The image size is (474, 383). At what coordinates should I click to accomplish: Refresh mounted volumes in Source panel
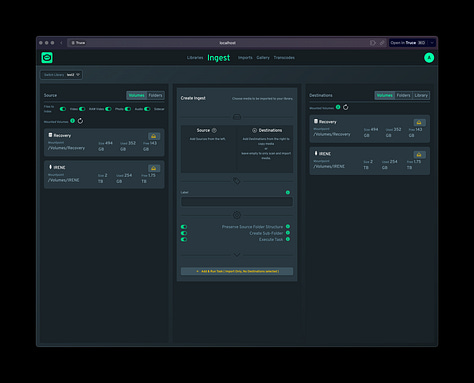pyautogui.click(x=80, y=121)
